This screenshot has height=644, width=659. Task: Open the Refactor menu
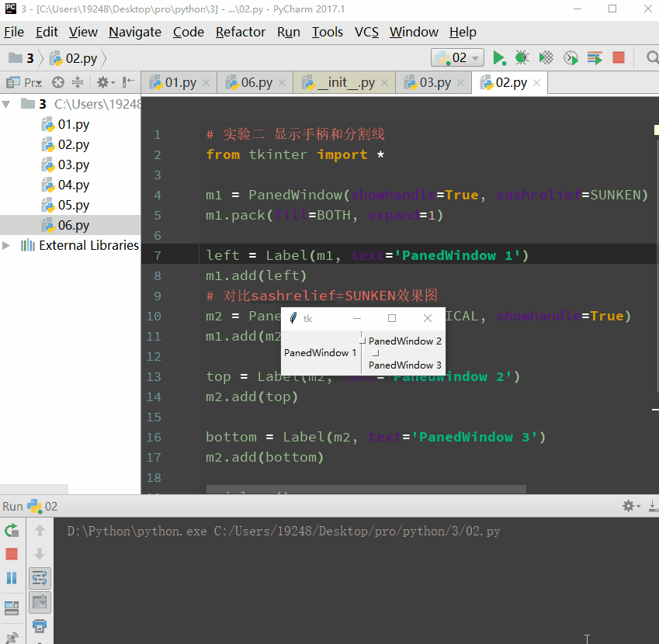(241, 33)
